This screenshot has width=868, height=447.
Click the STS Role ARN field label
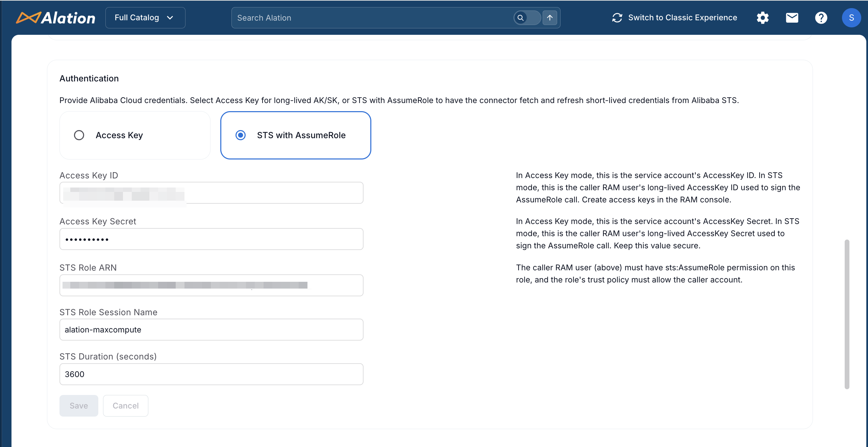point(88,268)
